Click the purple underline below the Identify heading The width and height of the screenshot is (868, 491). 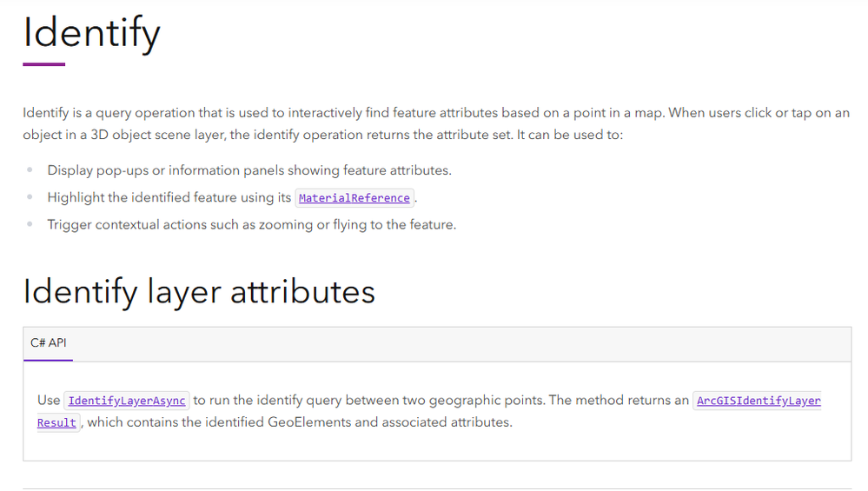pyautogui.click(x=43, y=64)
